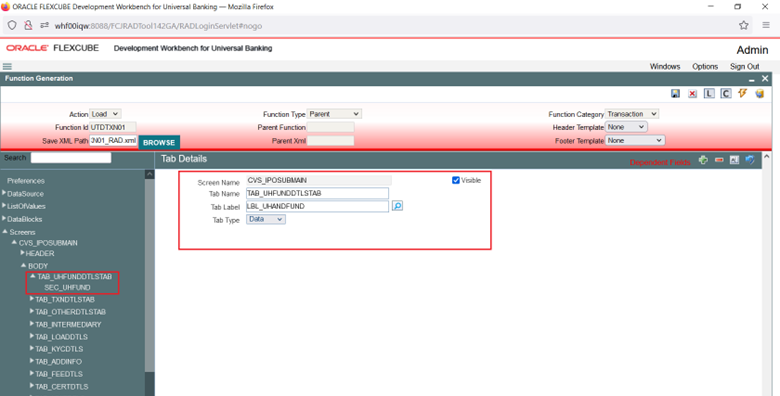Expand the HEADER tree node
Image resolution: width=780 pixels, height=396 pixels.
point(22,253)
